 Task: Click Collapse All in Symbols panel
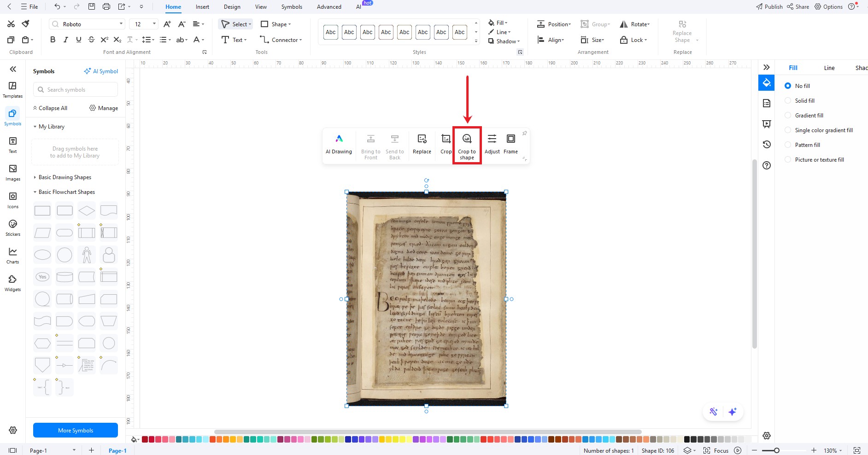pos(50,108)
